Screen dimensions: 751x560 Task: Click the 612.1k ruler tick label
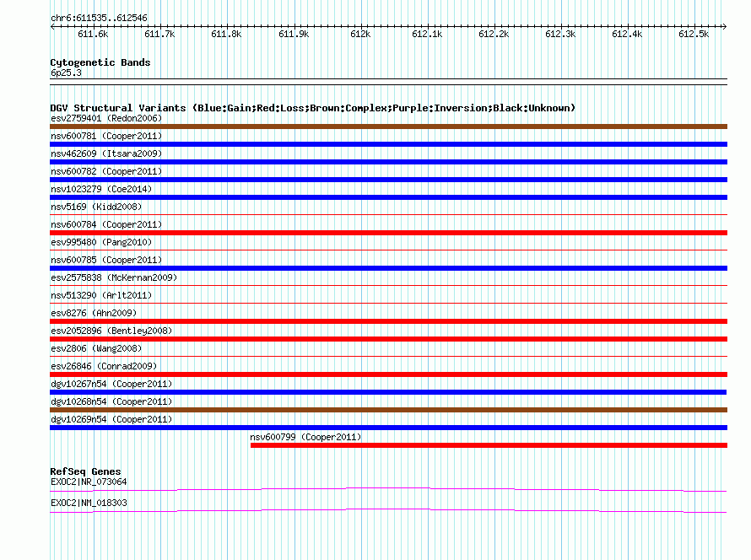pos(427,34)
